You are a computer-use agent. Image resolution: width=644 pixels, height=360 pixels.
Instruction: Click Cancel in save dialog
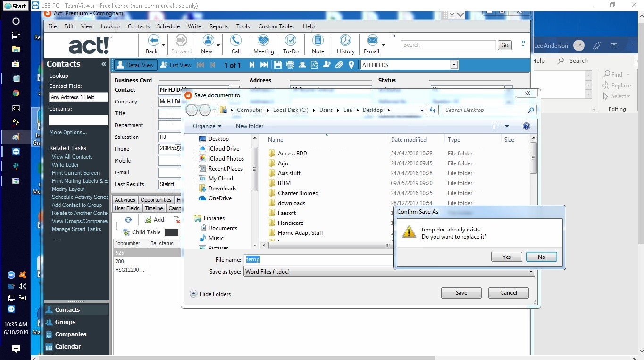[508, 293]
